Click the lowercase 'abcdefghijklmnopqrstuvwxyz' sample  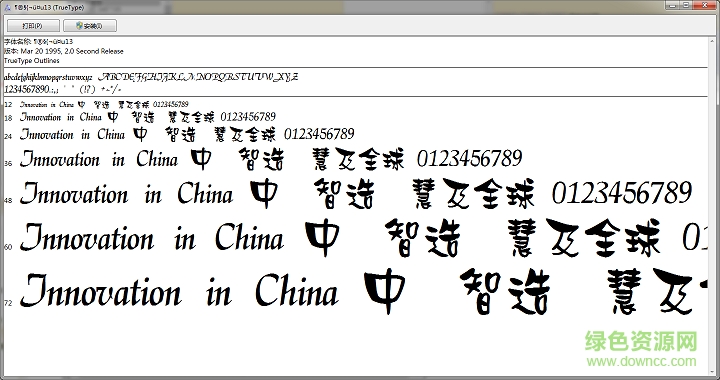click(x=48, y=77)
